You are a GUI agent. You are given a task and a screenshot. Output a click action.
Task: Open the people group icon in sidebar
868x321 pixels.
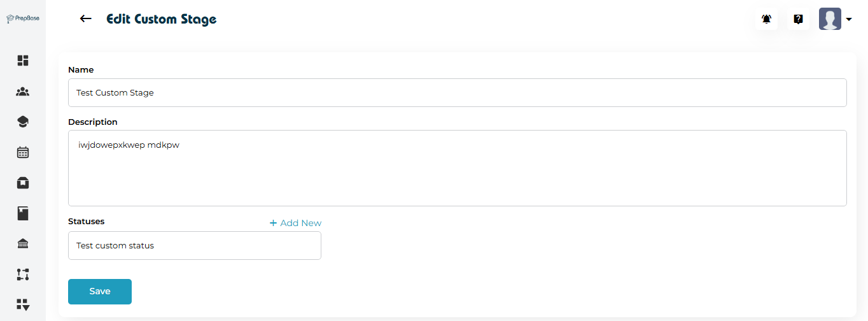point(23,92)
